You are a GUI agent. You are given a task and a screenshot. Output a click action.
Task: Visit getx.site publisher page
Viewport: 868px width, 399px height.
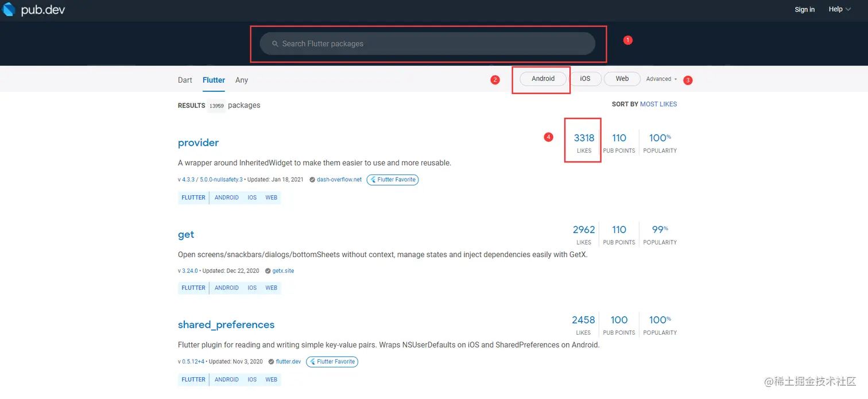point(283,271)
